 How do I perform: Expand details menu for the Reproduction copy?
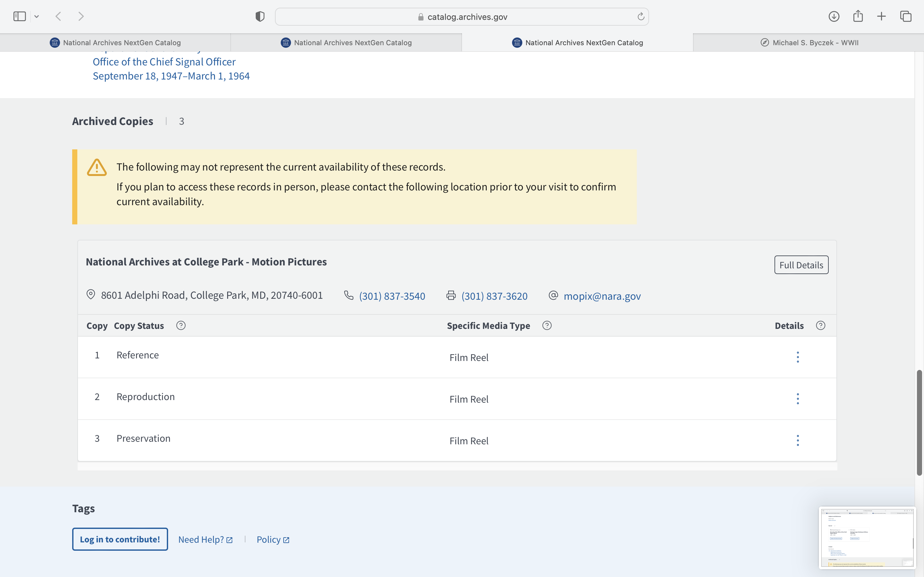(x=798, y=399)
